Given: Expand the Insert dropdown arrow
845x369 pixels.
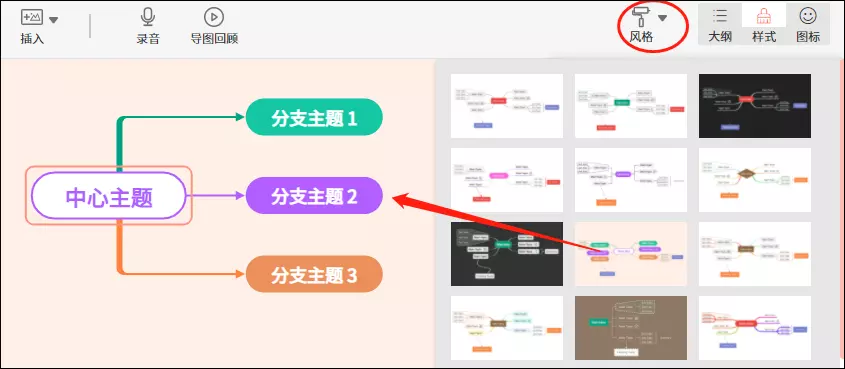Looking at the screenshot, I should point(53,20).
